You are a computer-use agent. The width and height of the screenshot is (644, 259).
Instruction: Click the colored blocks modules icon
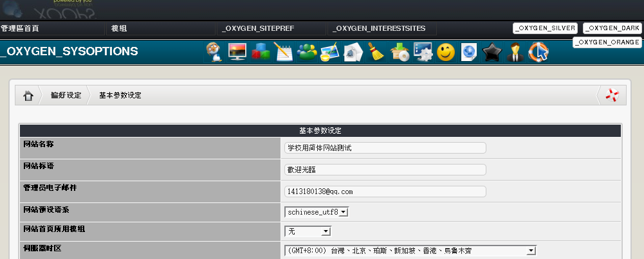[261, 52]
